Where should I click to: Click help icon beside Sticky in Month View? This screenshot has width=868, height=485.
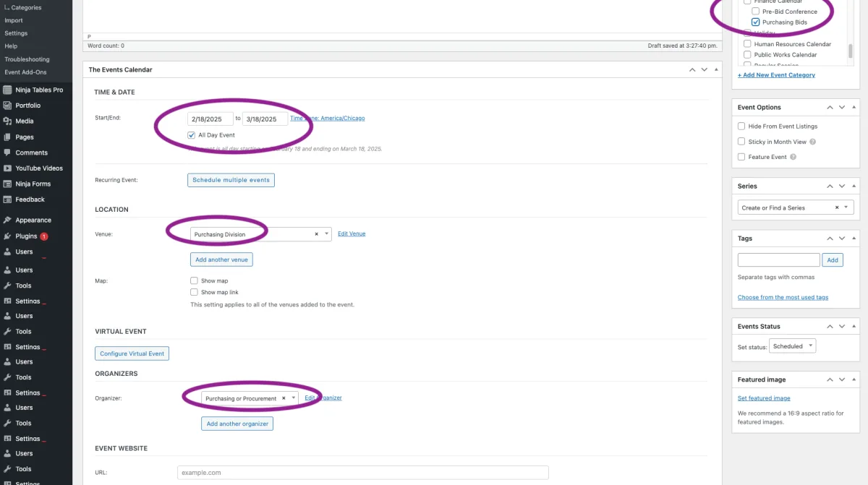point(813,142)
